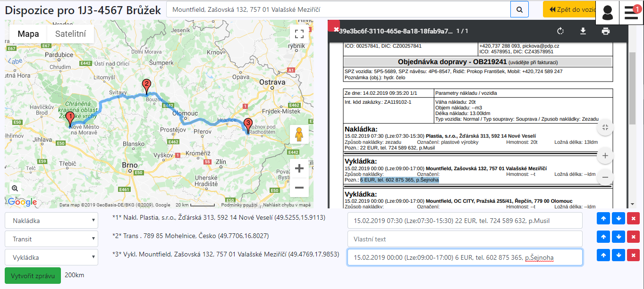This screenshot has height=289, width=644.
Task: Click the PDF file name in viewer toolbar
Action: point(397,31)
